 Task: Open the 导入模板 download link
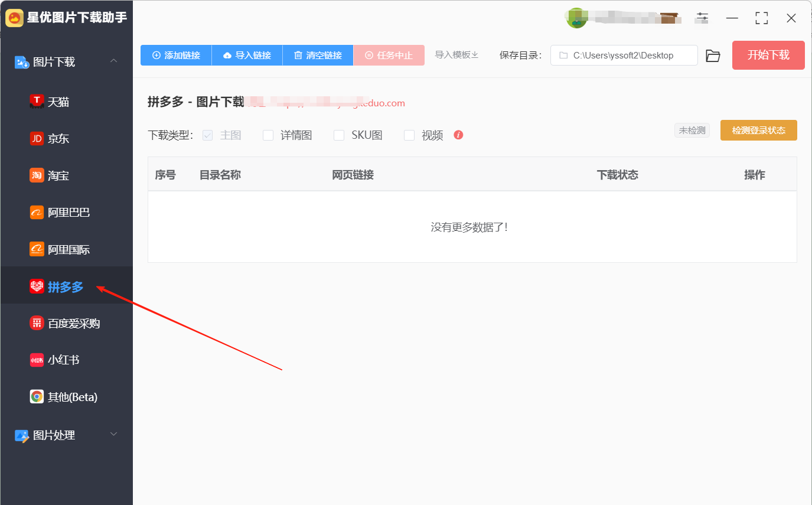(x=456, y=55)
